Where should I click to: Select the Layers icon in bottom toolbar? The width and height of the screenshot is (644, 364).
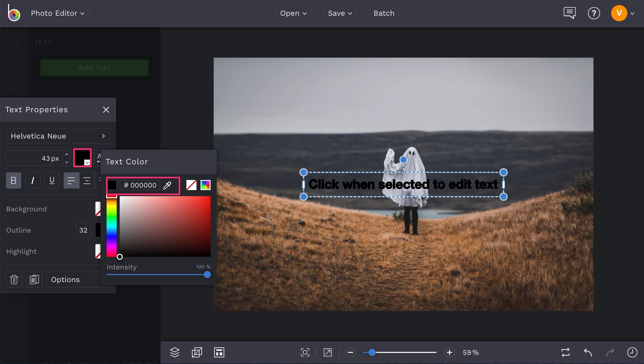(x=175, y=352)
